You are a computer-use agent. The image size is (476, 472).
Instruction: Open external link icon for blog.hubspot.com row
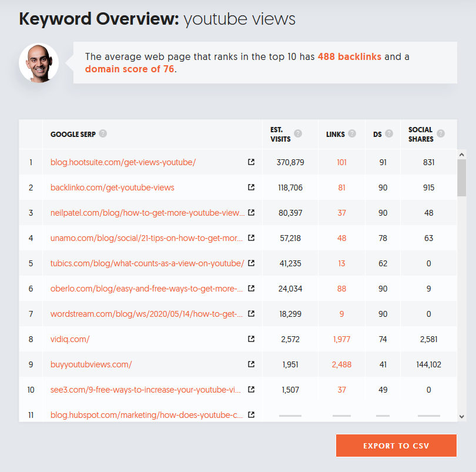tap(251, 414)
